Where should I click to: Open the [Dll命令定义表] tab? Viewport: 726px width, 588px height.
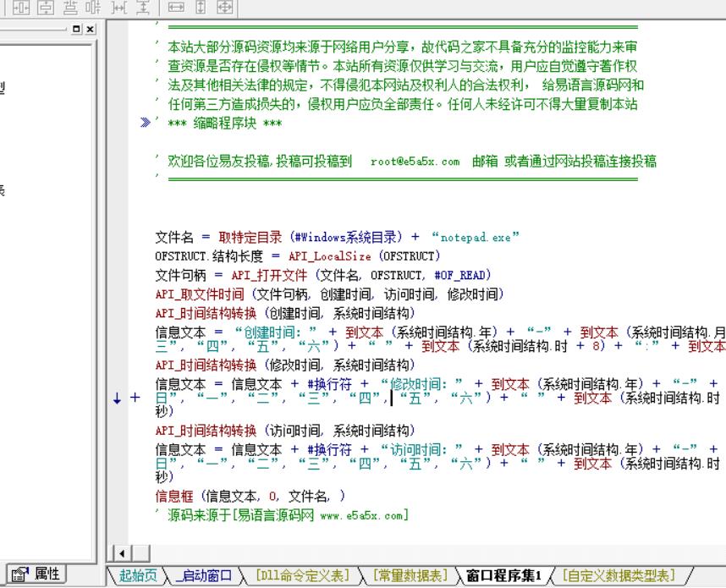[x=302, y=575]
